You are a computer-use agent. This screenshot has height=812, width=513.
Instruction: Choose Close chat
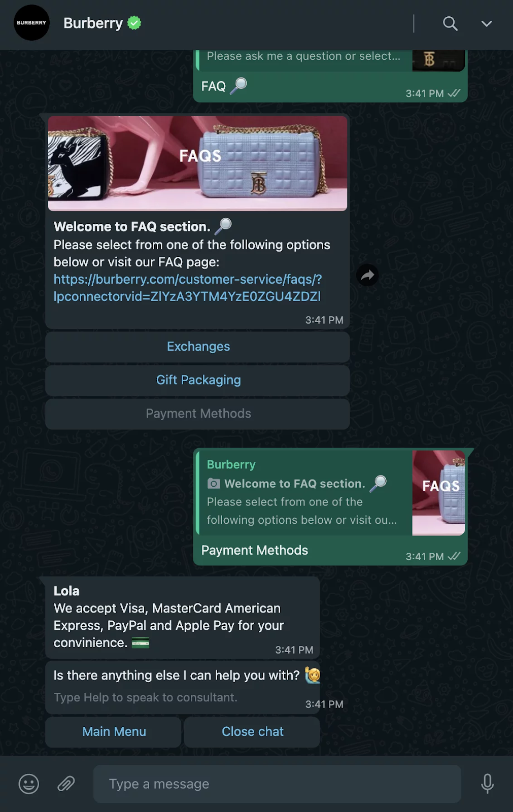(x=252, y=731)
